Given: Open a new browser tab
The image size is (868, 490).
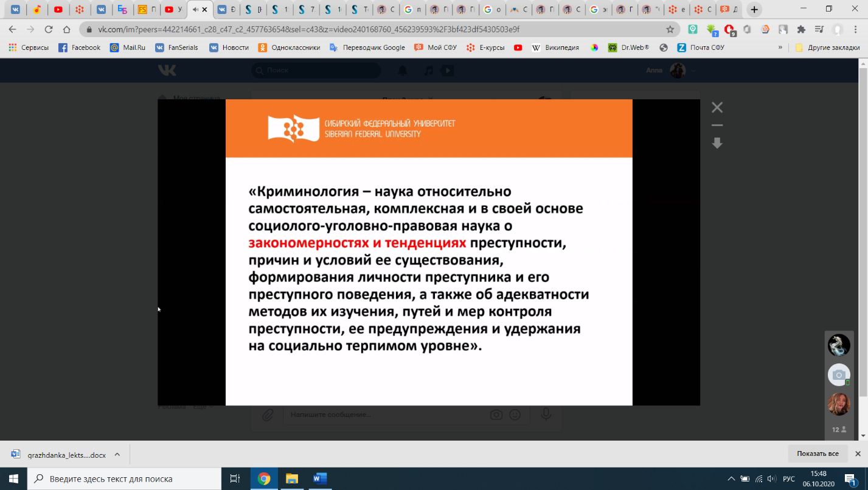Looking at the screenshot, I should coord(754,10).
